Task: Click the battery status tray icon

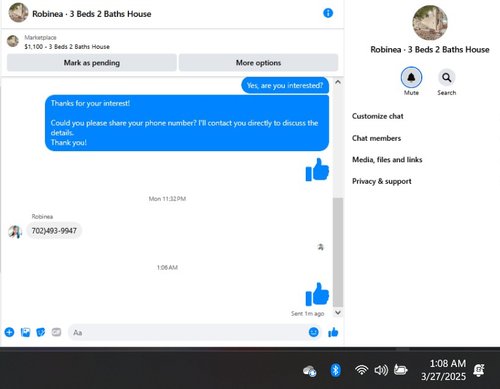Action: pos(401,370)
